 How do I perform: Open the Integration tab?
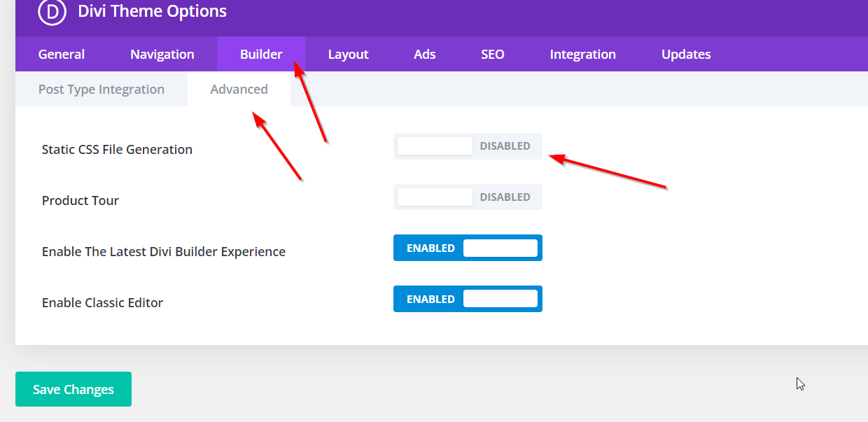(582, 55)
